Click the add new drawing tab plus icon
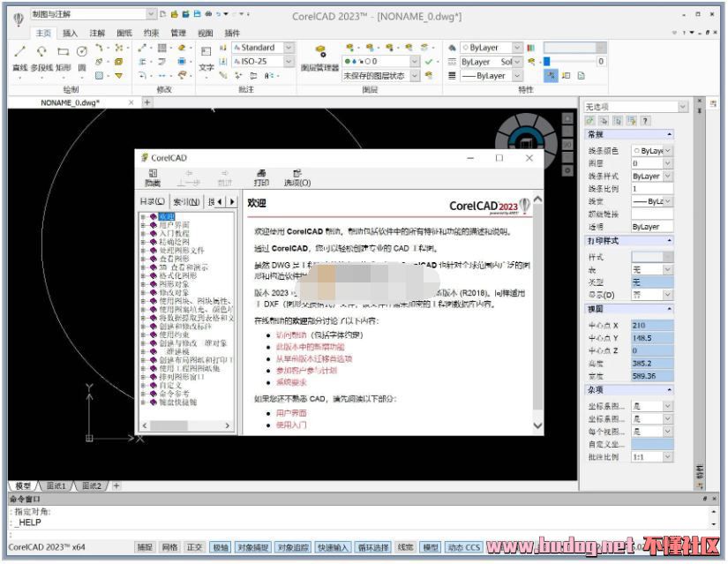The image size is (728, 564). tap(147, 102)
